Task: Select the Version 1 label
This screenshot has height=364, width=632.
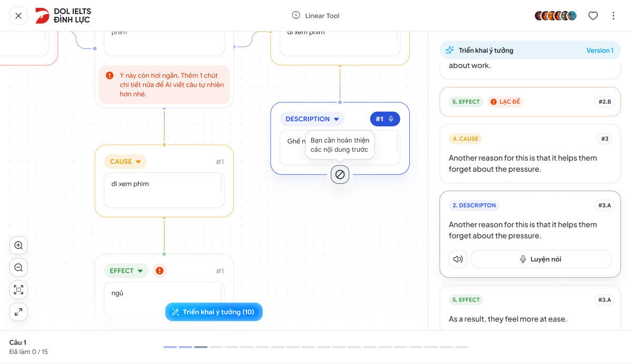Action: point(600,51)
